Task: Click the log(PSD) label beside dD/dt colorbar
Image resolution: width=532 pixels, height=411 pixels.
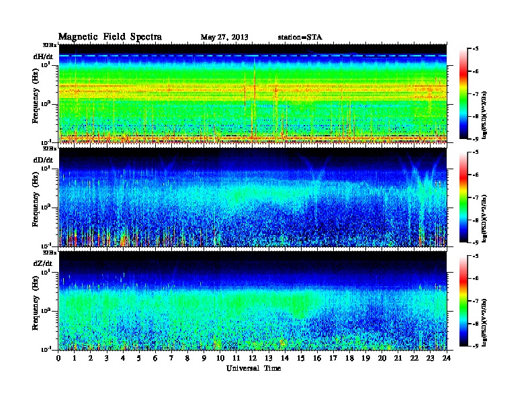Action: 484,218
